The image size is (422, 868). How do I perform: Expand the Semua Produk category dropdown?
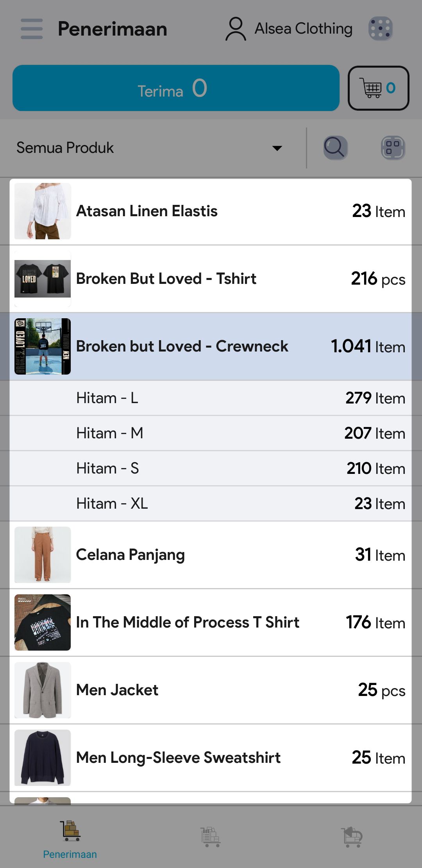(x=148, y=148)
